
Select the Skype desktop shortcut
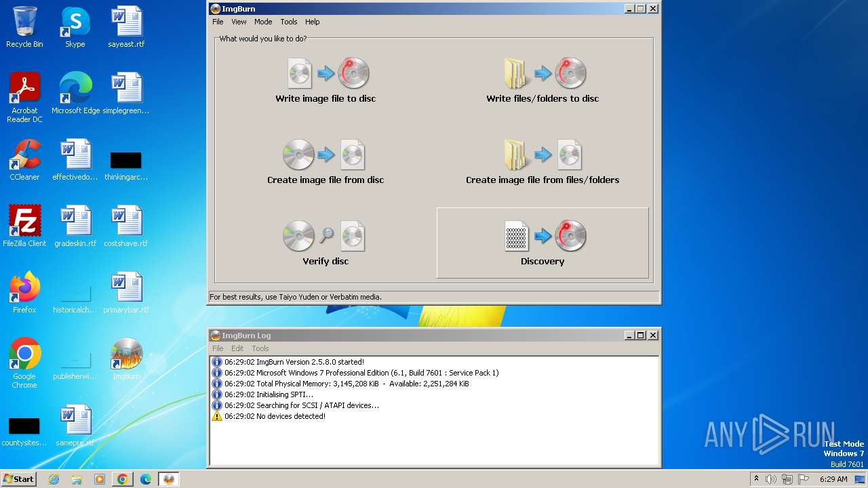(75, 27)
